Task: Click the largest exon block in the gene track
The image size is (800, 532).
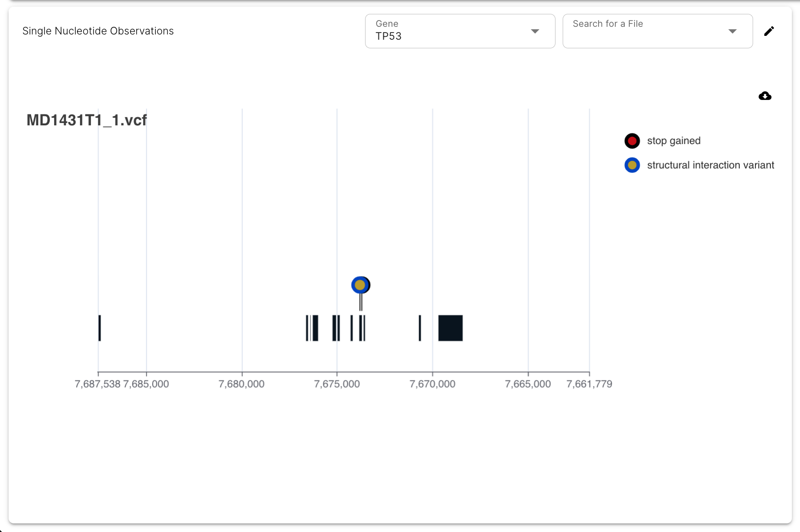Action: tap(450, 328)
